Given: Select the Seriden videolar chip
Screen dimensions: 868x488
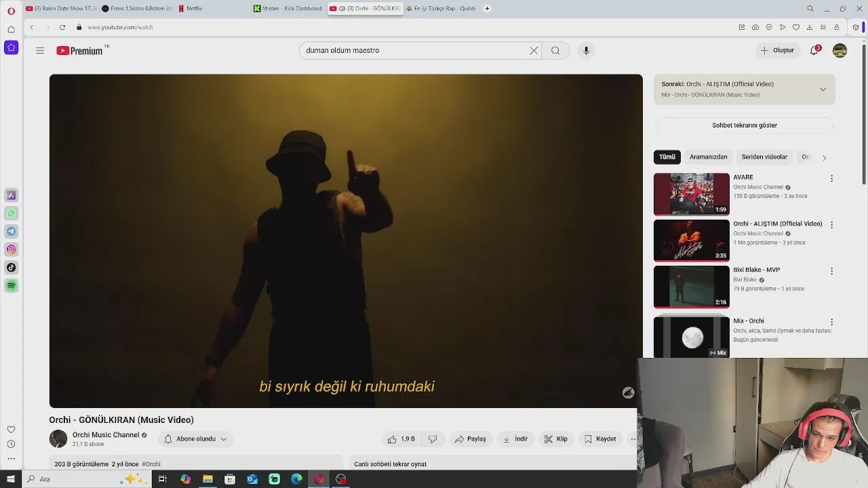Looking at the screenshot, I should 764,157.
